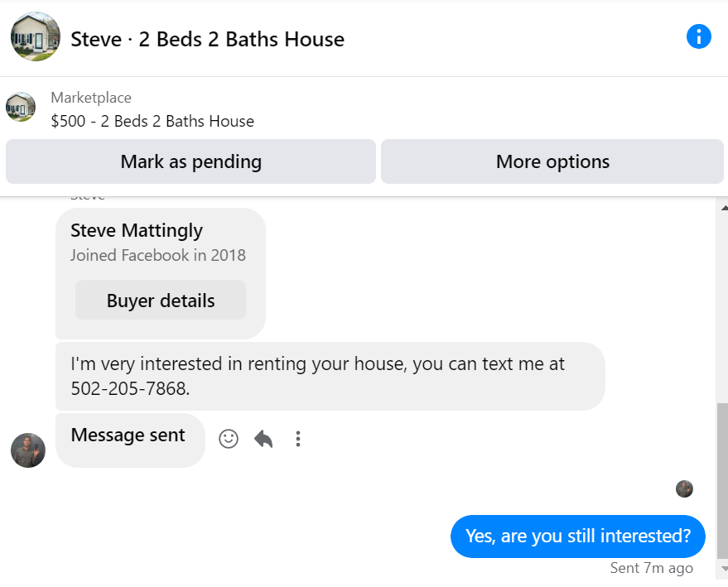Click the small seen-receipt avatar
Image resolution: width=728 pixels, height=587 pixels.
coord(684,488)
